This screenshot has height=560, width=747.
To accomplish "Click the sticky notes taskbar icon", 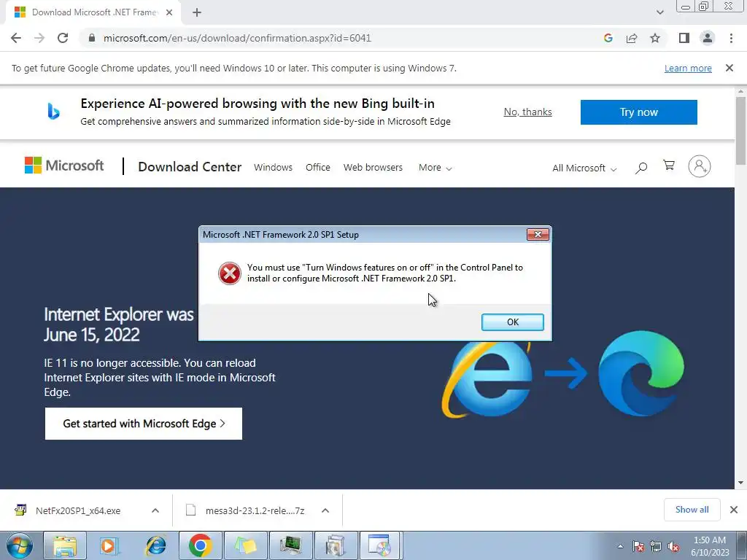I will pyautogui.click(x=245, y=545).
